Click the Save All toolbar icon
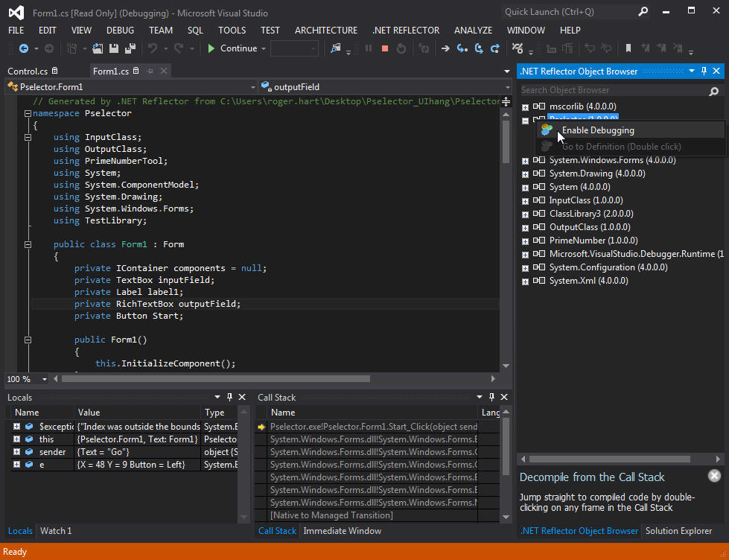Screen dimensions: 729x560 pos(130,48)
